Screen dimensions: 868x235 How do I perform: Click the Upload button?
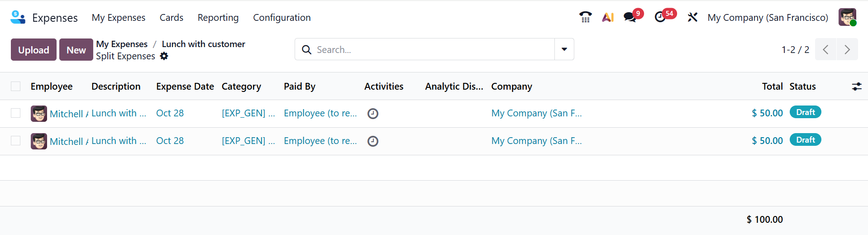(33, 50)
